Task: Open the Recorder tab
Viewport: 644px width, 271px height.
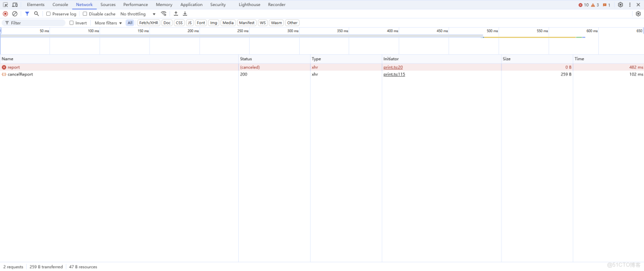Action: (277, 5)
